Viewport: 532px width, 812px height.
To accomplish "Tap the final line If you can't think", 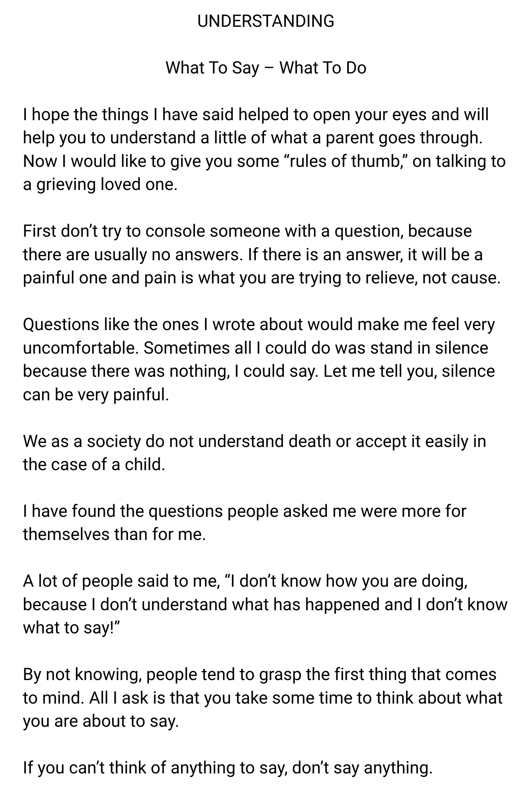I will pyautogui.click(x=228, y=768).
